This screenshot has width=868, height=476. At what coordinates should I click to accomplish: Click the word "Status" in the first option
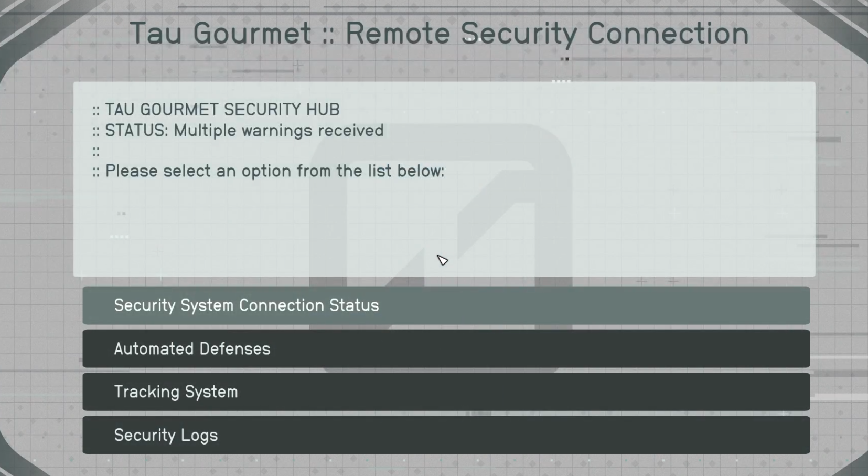[354, 305]
